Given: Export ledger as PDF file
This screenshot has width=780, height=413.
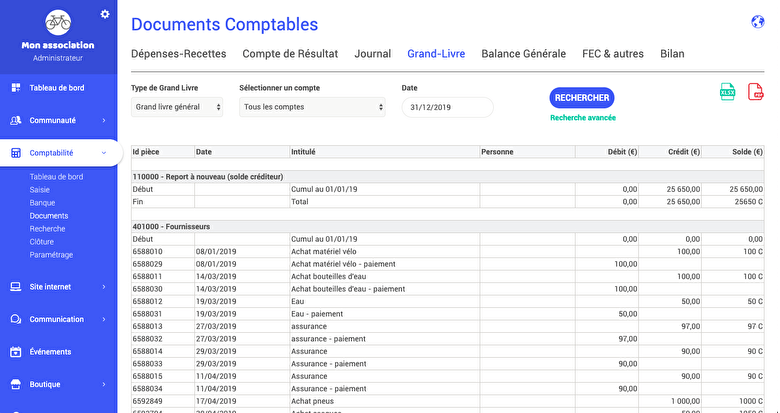Looking at the screenshot, I should (756, 92).
